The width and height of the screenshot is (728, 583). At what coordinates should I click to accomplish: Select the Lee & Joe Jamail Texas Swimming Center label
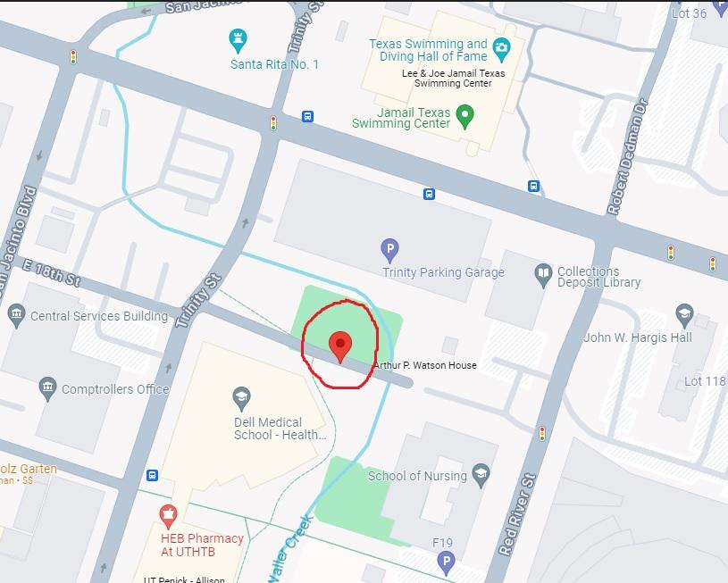click(x=453, y=78)
